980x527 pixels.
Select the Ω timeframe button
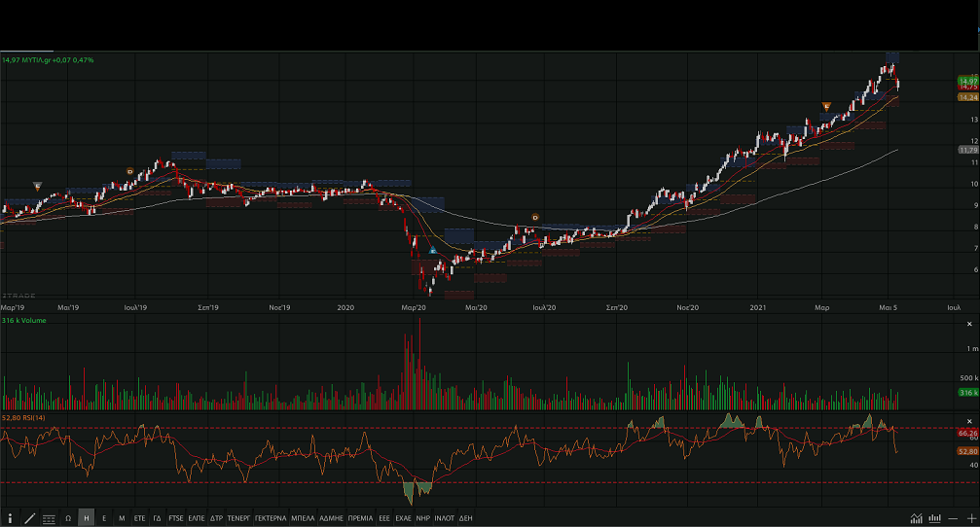[68, 518]
